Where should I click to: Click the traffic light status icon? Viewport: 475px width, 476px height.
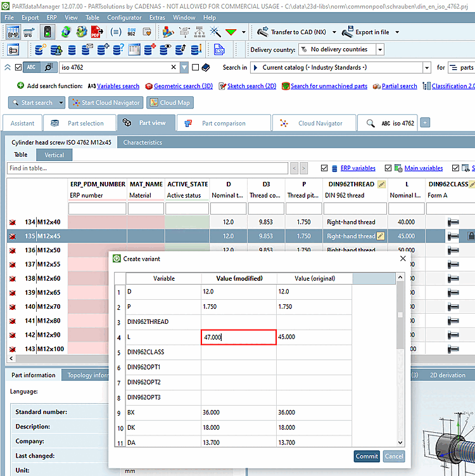[47, 32]
